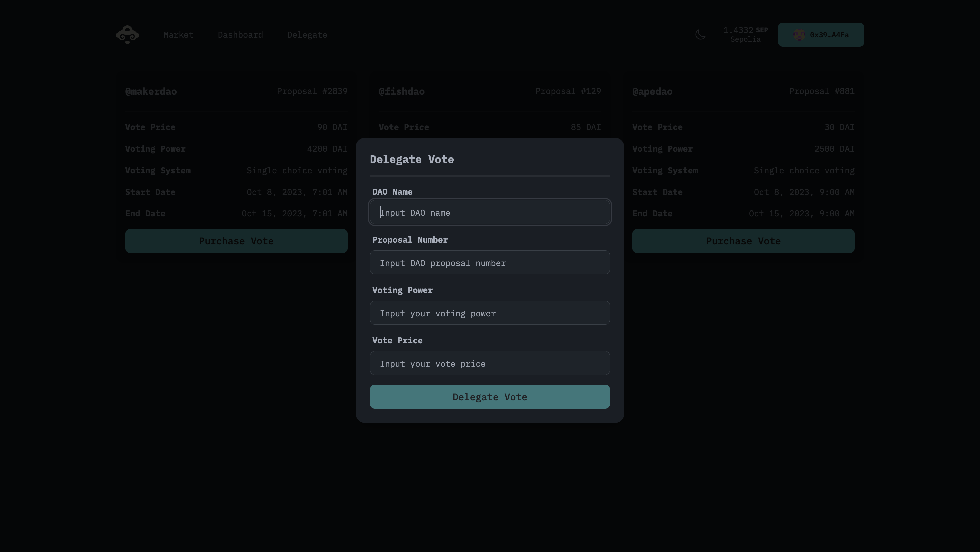Click Proposal #881 text
This screenshot has width=980, height=552.
coord(822,91)
